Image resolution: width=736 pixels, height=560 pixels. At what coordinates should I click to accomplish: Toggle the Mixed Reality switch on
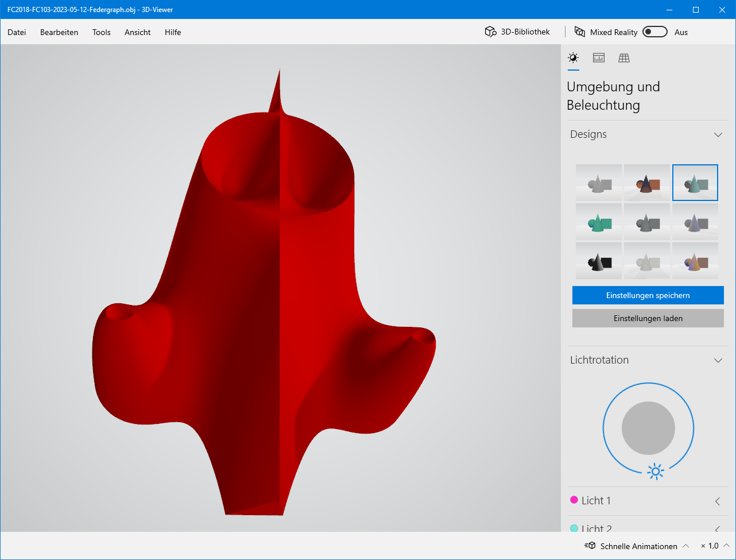654,32
